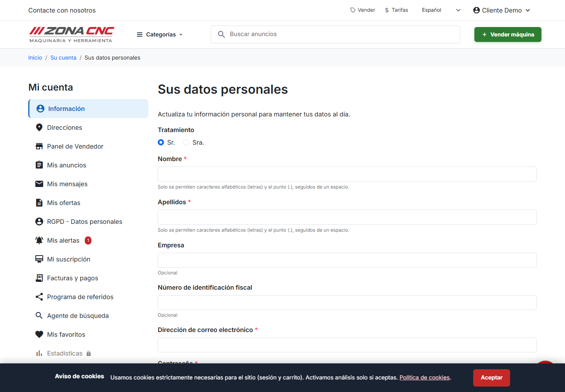Click the Facturas y pagos receipt icon
The height and width of the screenshot is (392, 565).
click(x=39, y=278)
